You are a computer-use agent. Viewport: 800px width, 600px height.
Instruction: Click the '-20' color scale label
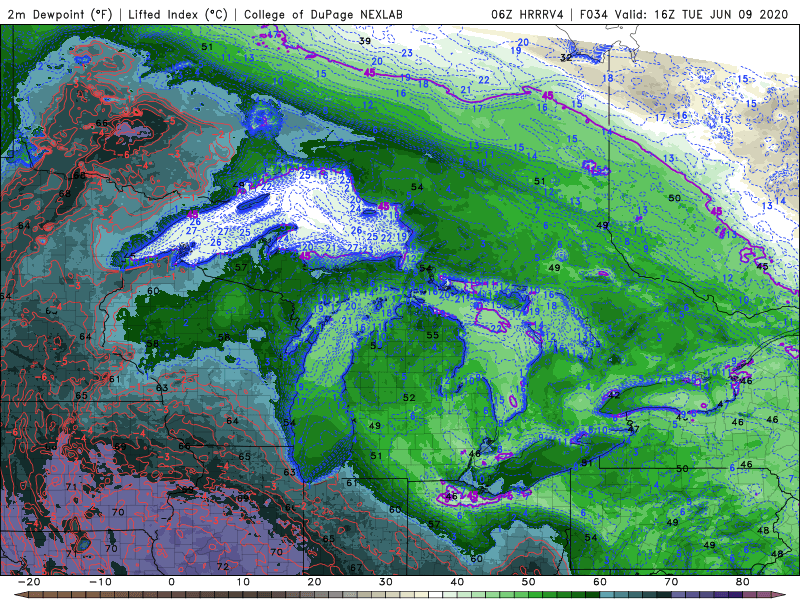[29, 582]
